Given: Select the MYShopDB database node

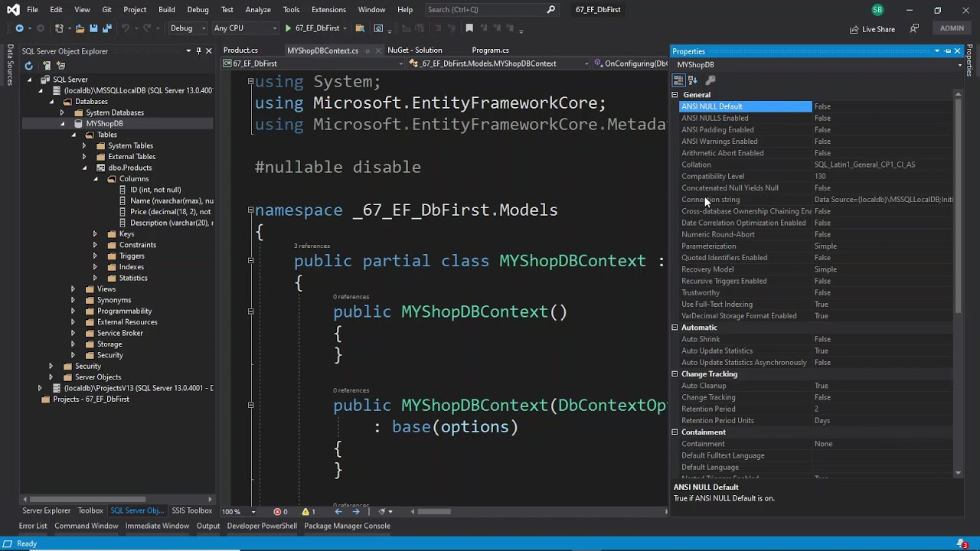Looking at the screenshot, I should pos(104,123).
